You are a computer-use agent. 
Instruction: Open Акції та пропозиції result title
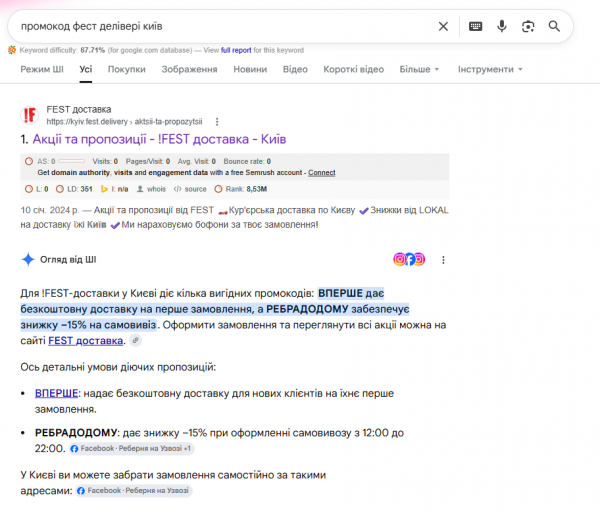point(159,139)
